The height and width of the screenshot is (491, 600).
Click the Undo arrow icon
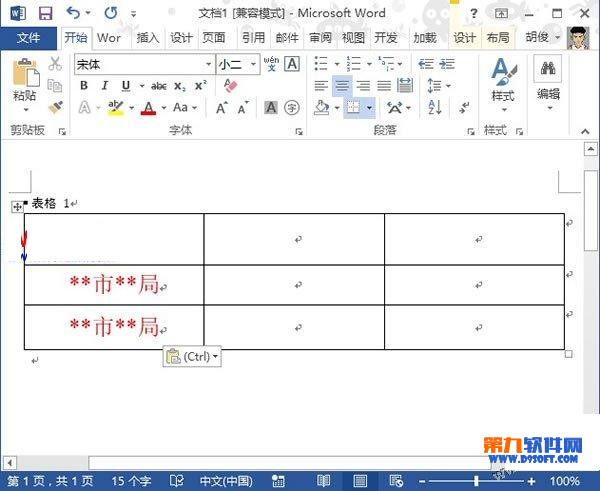[x=74, y=13]
